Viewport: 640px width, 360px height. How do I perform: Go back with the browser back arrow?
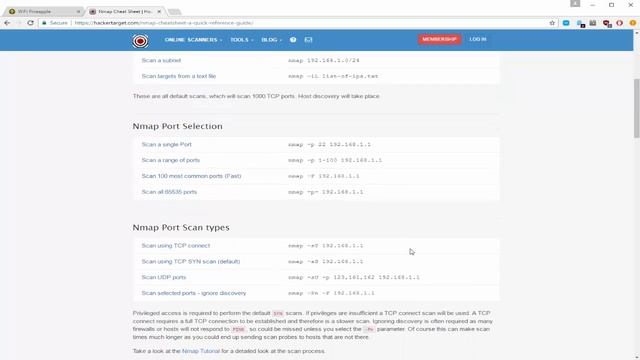(7, 23)
